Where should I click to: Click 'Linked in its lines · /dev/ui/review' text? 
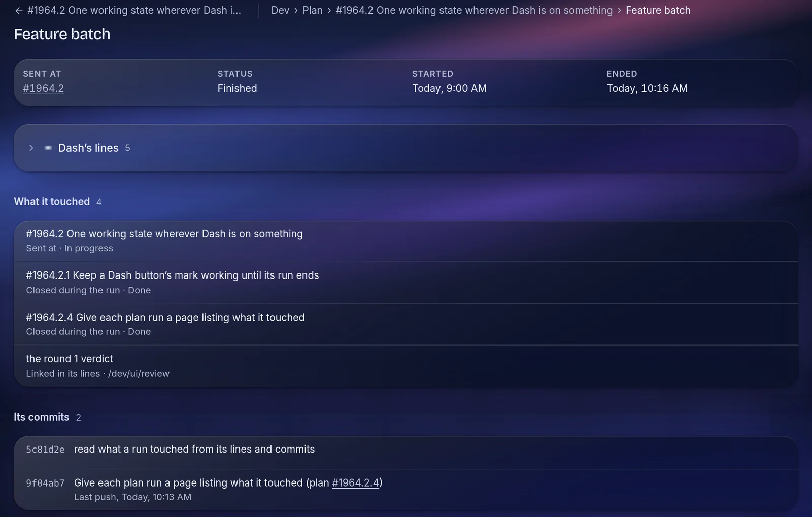click(x=97, y=374)
